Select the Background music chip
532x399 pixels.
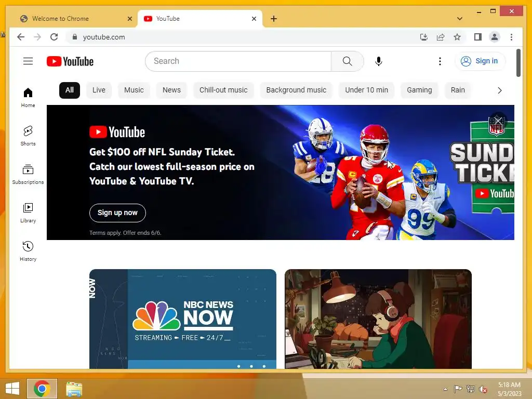(x=296, y=90)
